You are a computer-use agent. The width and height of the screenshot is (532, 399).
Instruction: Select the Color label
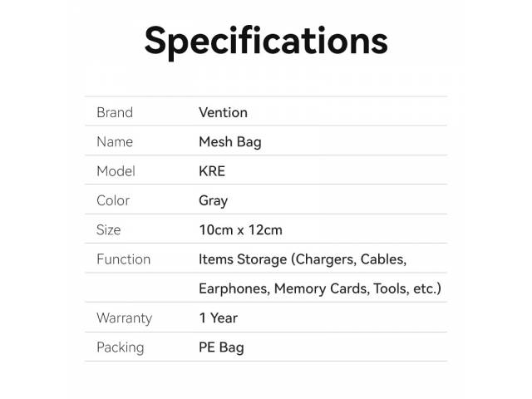click(x=113, y=200)
